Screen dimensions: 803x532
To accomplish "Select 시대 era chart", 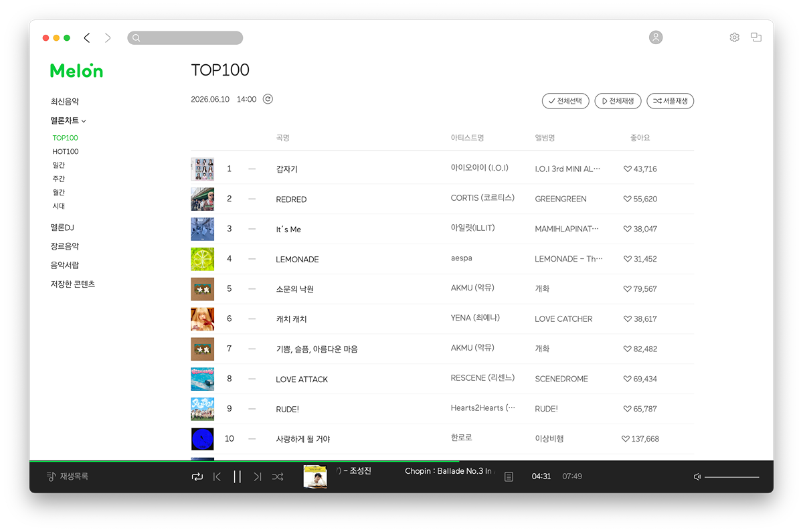I will [59, 206].
